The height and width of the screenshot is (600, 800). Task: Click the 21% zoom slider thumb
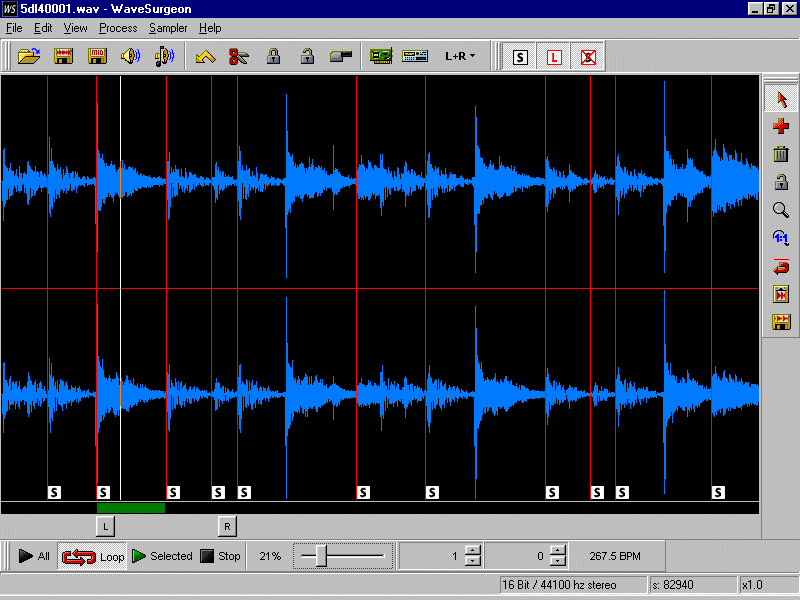tap(321, 556)
